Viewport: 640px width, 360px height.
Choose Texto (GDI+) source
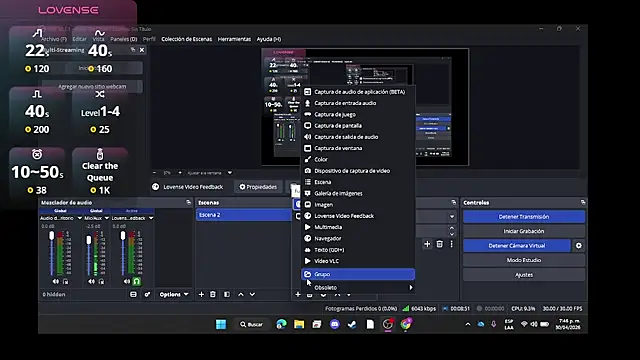(358, 250)
